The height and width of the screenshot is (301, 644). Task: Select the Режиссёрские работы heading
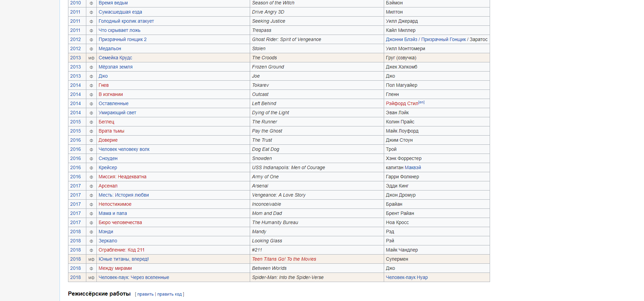coord(99,294)
